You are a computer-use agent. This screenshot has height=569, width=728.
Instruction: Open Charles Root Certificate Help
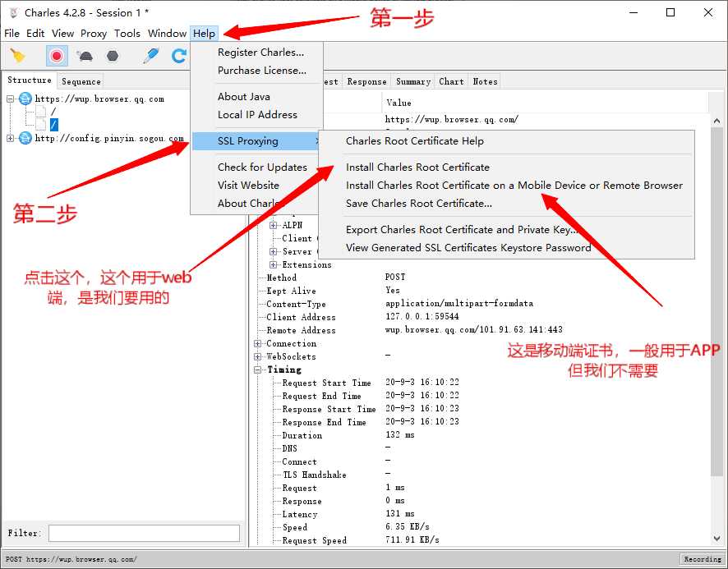(506, 140)
